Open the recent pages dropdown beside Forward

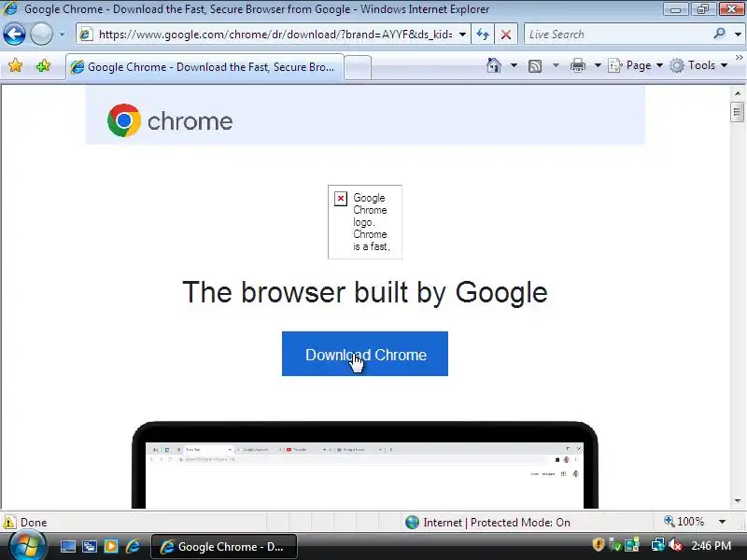pos(62,35)
